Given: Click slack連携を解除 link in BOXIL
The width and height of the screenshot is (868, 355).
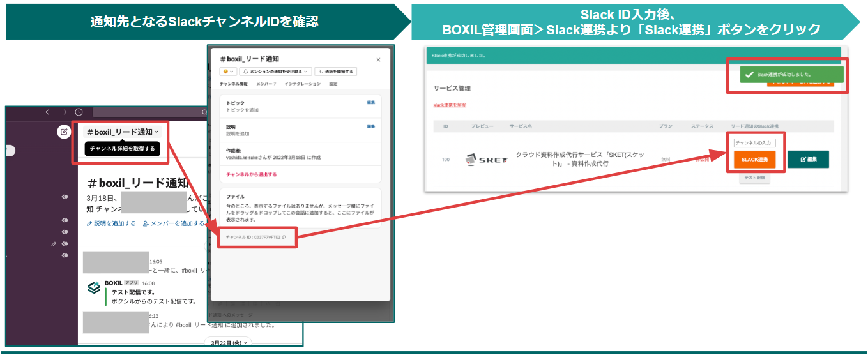Looking at the screenshot, I should pos(450,105).
